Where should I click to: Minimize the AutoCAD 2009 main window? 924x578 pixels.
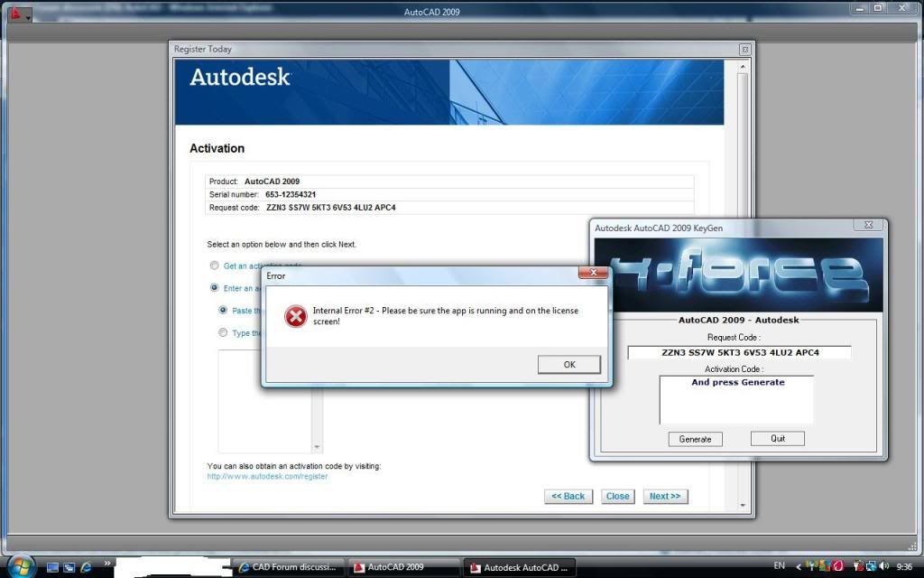click(860, 8)
